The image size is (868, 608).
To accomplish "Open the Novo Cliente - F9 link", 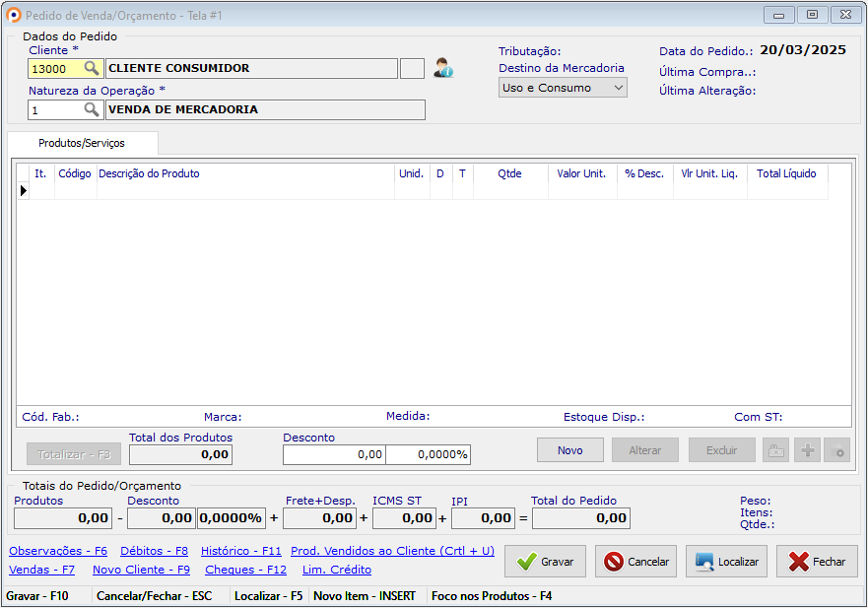I will pos(141,570).
